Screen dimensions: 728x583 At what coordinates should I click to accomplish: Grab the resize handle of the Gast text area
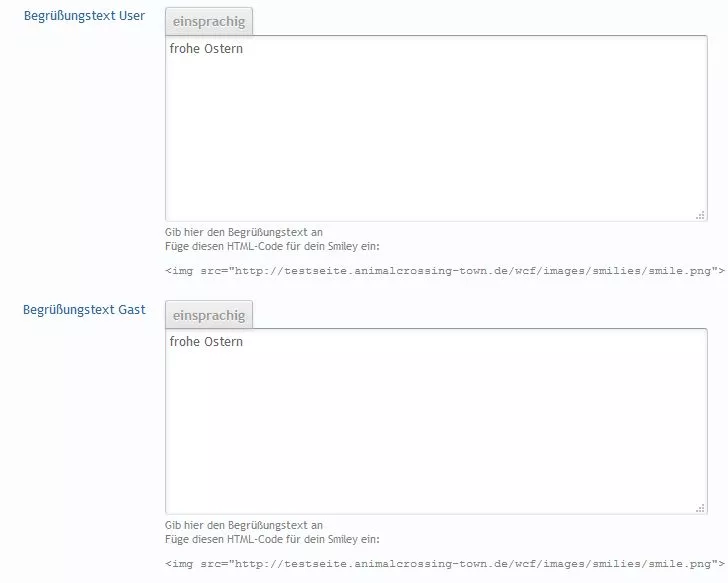tap(701, 508)
